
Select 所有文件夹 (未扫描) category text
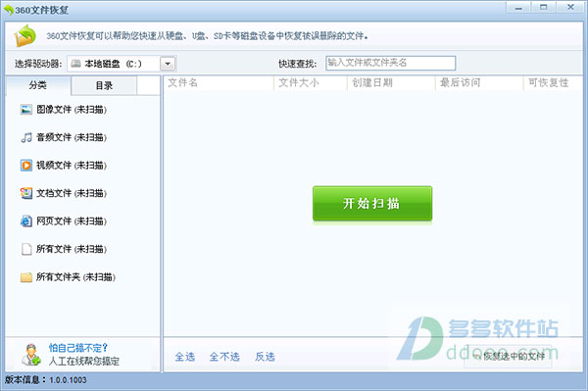click(75, 277)
